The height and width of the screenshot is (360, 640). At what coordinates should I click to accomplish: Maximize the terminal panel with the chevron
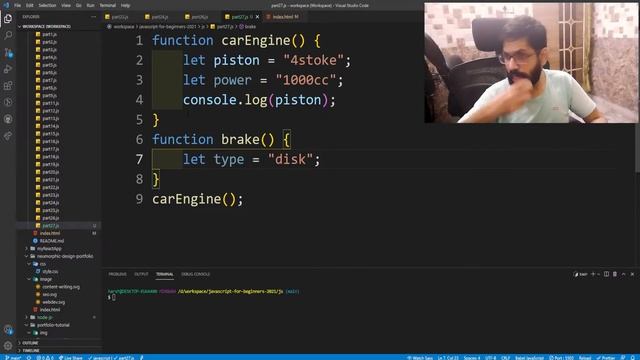(x=623, y=274)
